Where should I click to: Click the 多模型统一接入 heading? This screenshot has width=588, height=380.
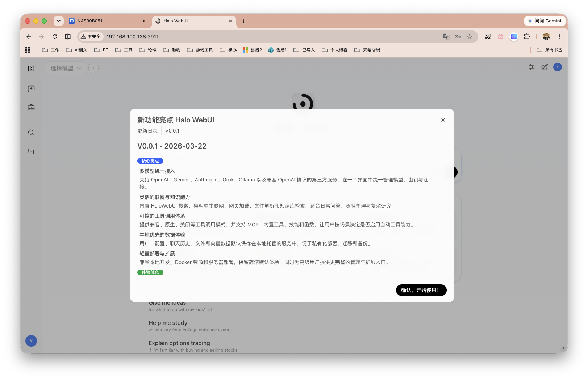tap(157, 171)
